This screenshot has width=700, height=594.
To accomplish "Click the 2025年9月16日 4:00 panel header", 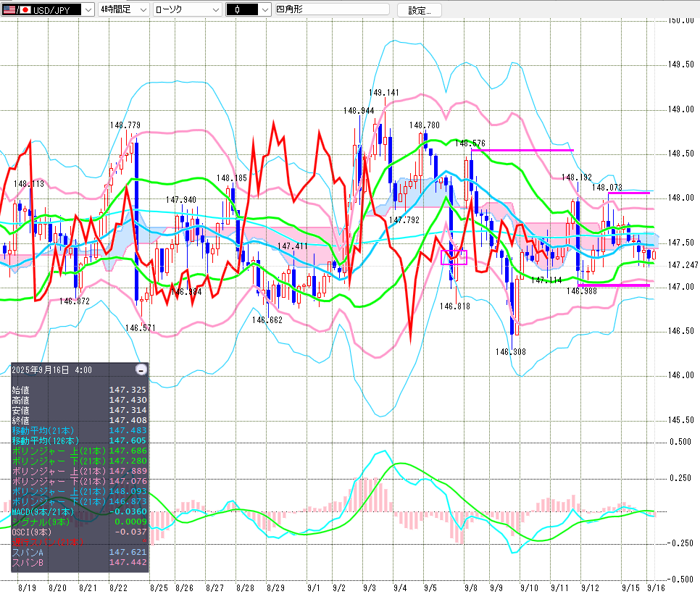I will point(51,370).
